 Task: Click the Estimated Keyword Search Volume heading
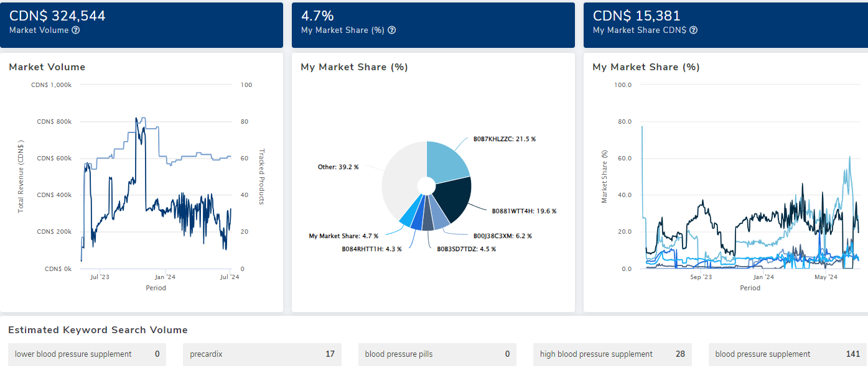coord(98,330)
